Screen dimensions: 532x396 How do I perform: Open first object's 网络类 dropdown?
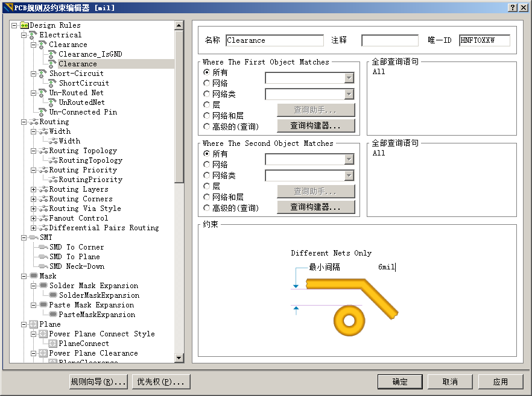tap(349, 94)
